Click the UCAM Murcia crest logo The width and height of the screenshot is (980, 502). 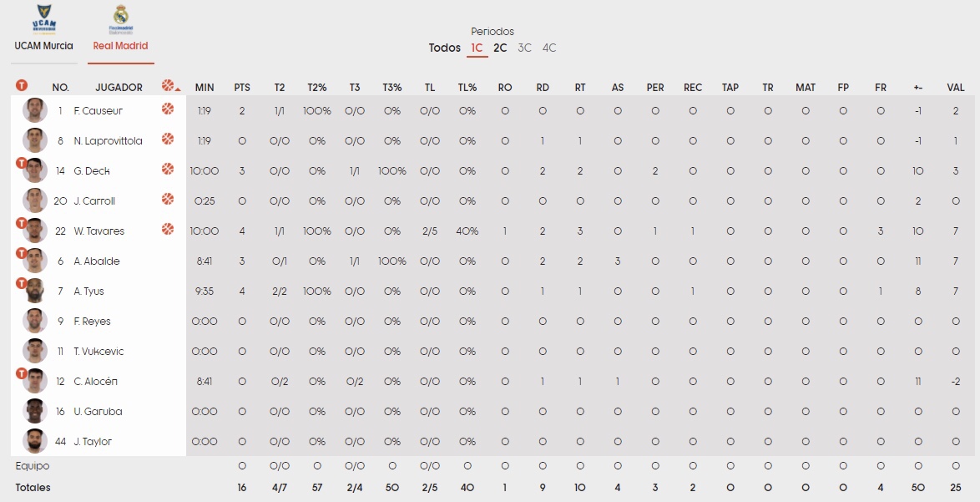coord(43,19)
